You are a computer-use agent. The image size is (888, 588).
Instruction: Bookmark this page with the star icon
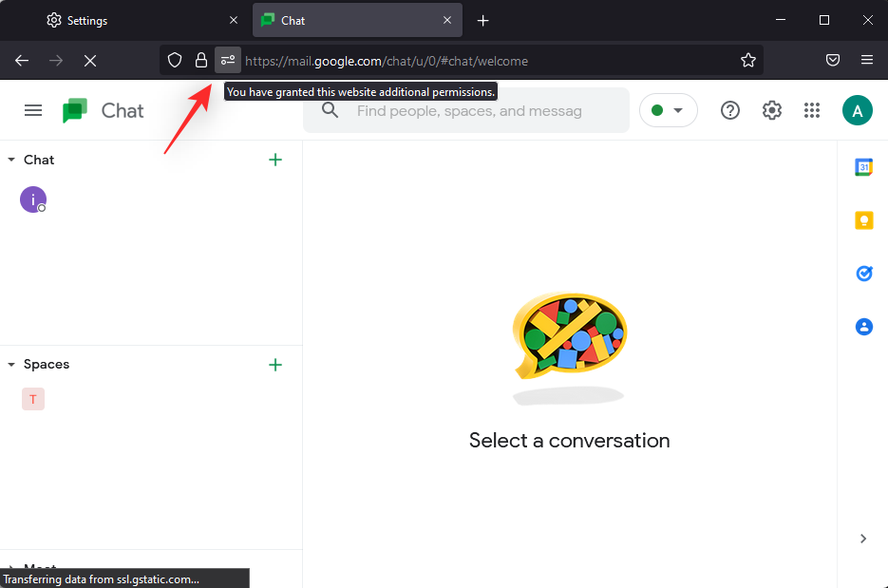[x=748, y=60]
